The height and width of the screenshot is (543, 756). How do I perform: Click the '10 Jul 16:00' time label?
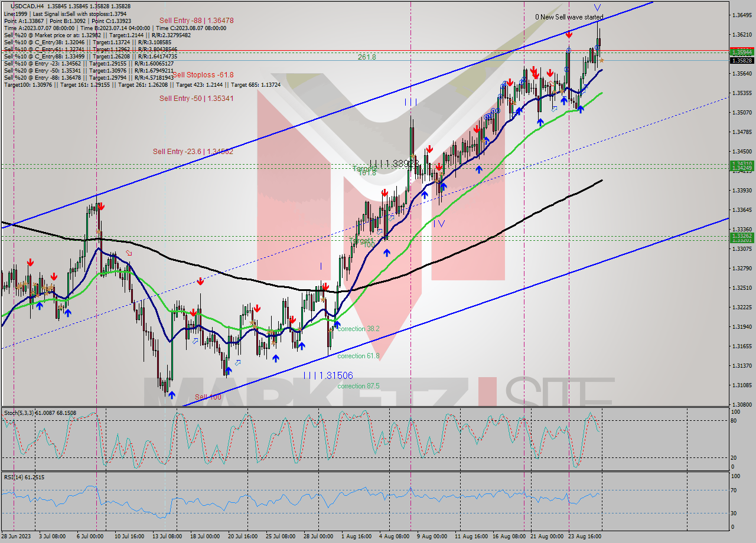[129, 537]
